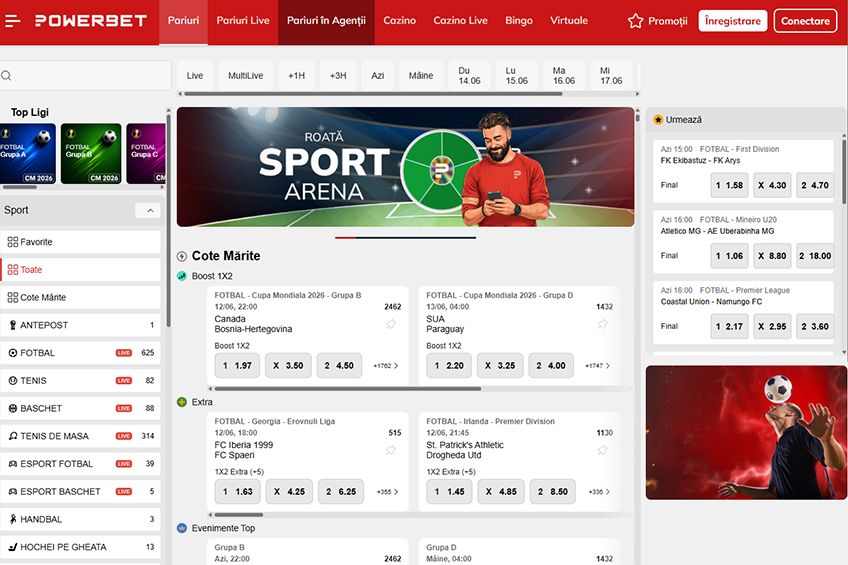Select the Du 14.06 date filter
Viewport: 848px width, 565px height.
469,76
